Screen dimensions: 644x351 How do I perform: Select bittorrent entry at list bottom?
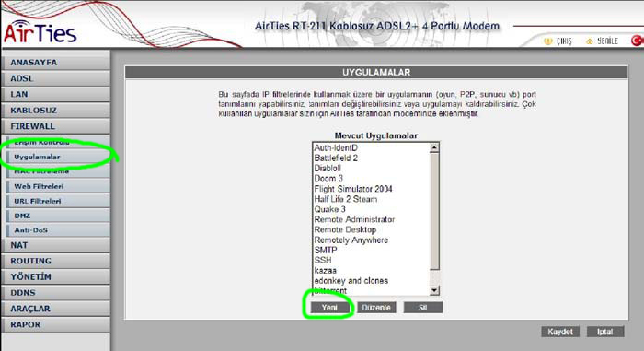371,291
